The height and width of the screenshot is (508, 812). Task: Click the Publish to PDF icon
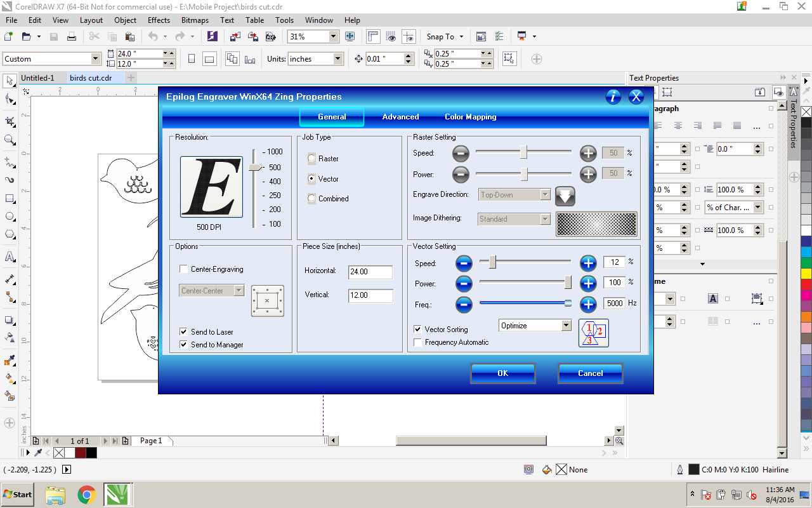click(x=270, y=37)
